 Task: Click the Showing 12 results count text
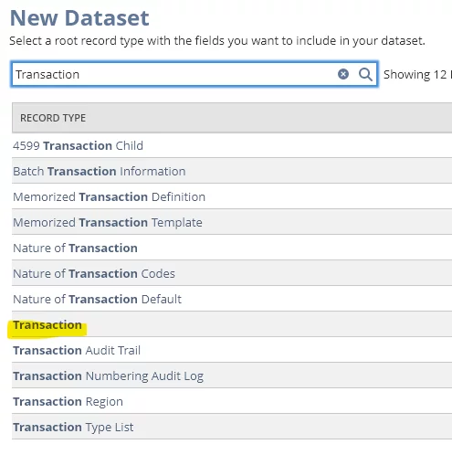click(417, 75)
